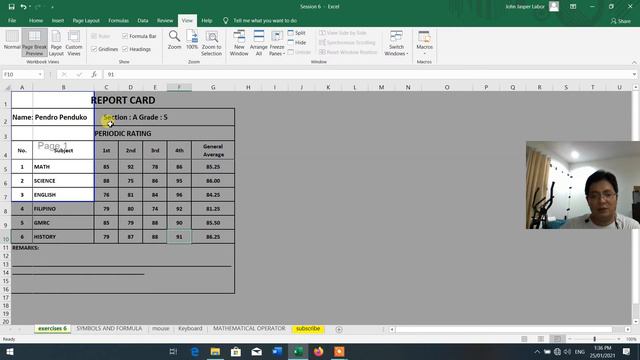
Task: Hide the current window
Action: tap(297, 42)
